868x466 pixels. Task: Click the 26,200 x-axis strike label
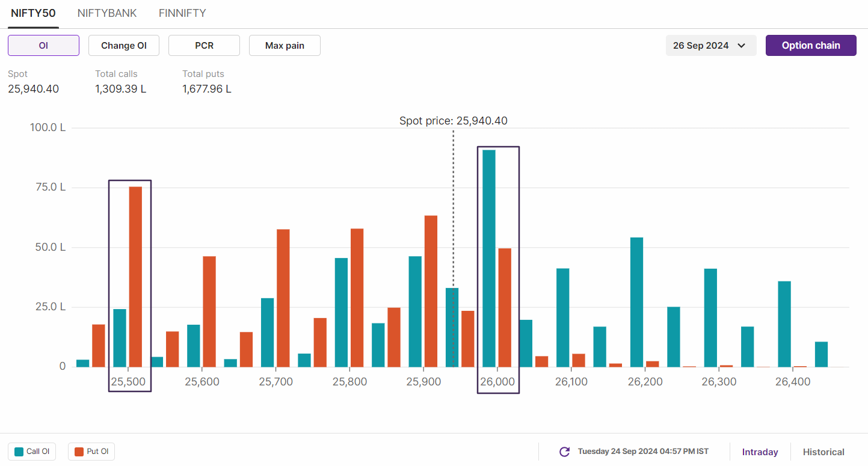click(645, 382)
